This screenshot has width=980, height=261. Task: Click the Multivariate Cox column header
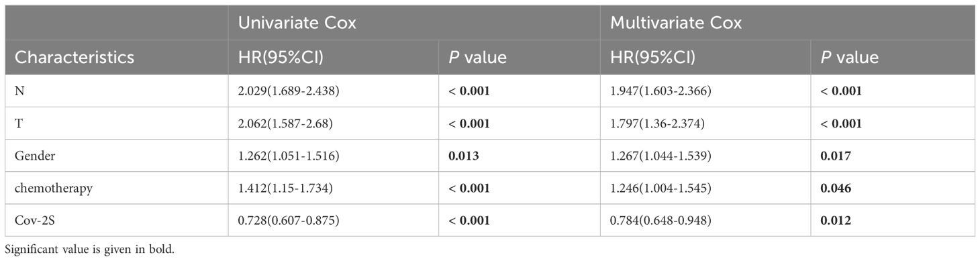click(676, 23)
